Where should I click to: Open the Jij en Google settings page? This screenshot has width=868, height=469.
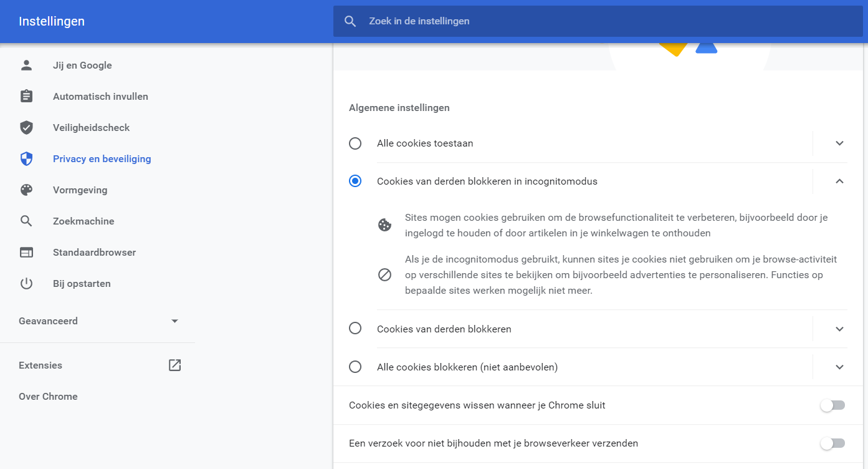point(82,65)
